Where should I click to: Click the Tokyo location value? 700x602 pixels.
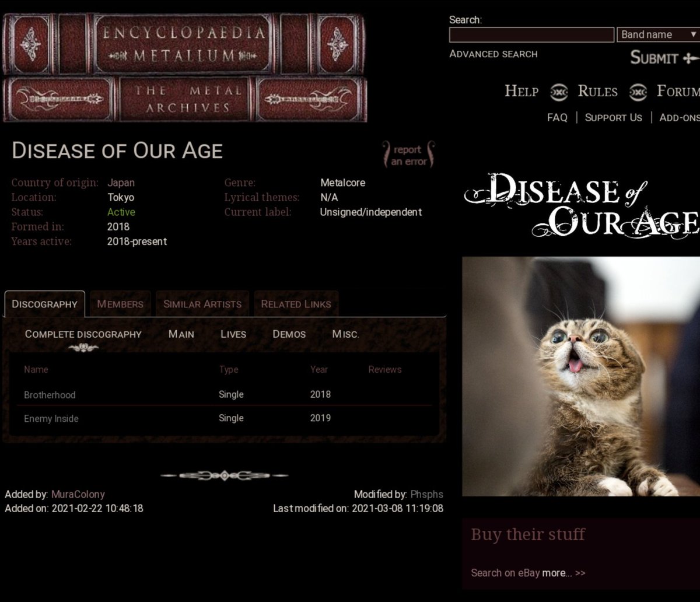coord(121,197)
